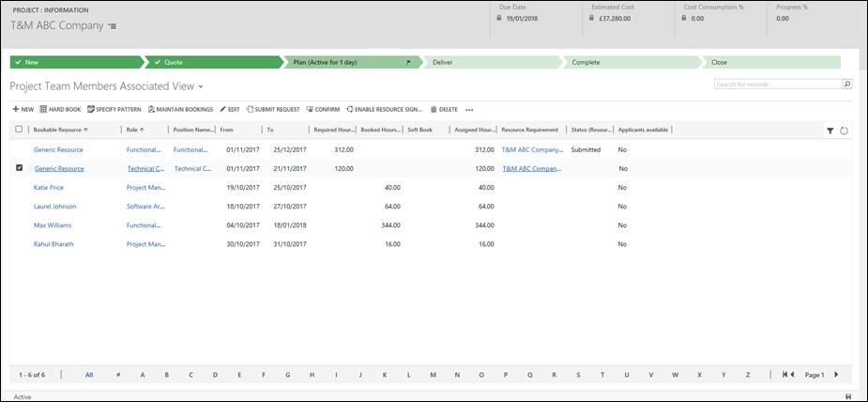
Task: Click lock icon beside Estimated Cost value
Action: pyautogui.click(x=592, y=18)
